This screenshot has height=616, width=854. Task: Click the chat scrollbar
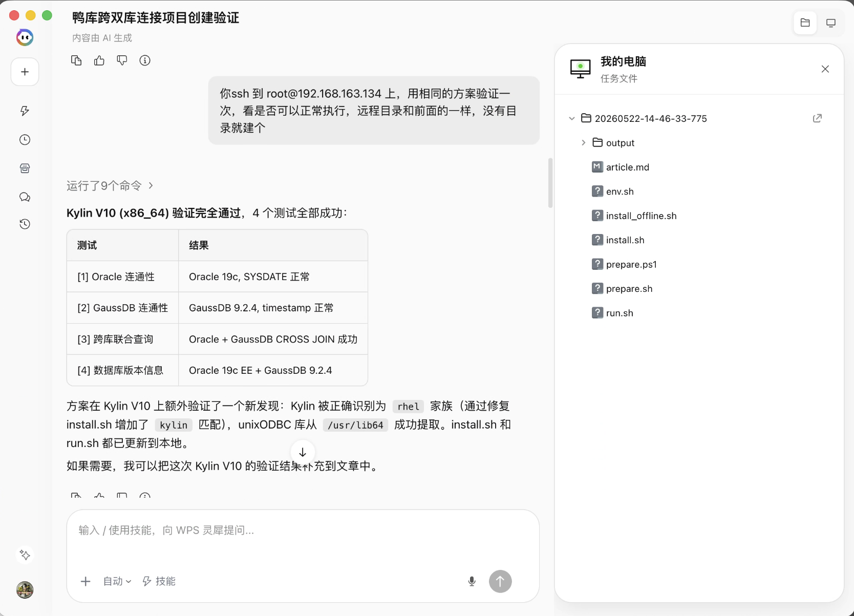[x=550, y=183]
